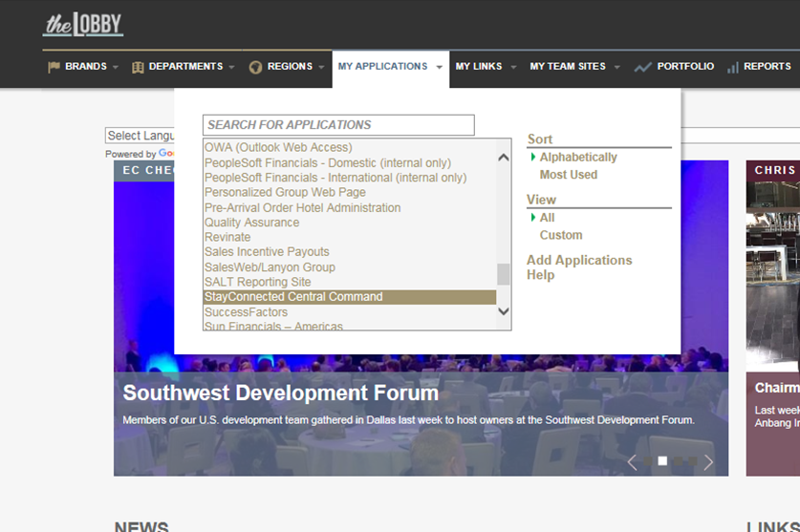This screenshot has height=532, width=800.
Task: Select SuccessFactors in the list
Action: pos(246,312)
